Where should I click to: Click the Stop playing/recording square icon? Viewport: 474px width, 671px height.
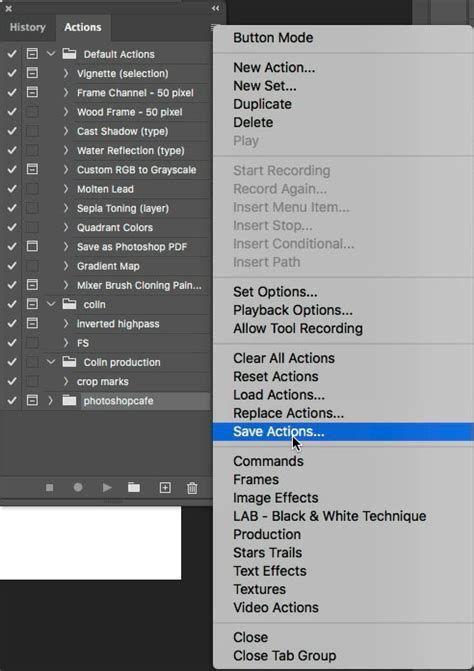click(x=50, y=487)
